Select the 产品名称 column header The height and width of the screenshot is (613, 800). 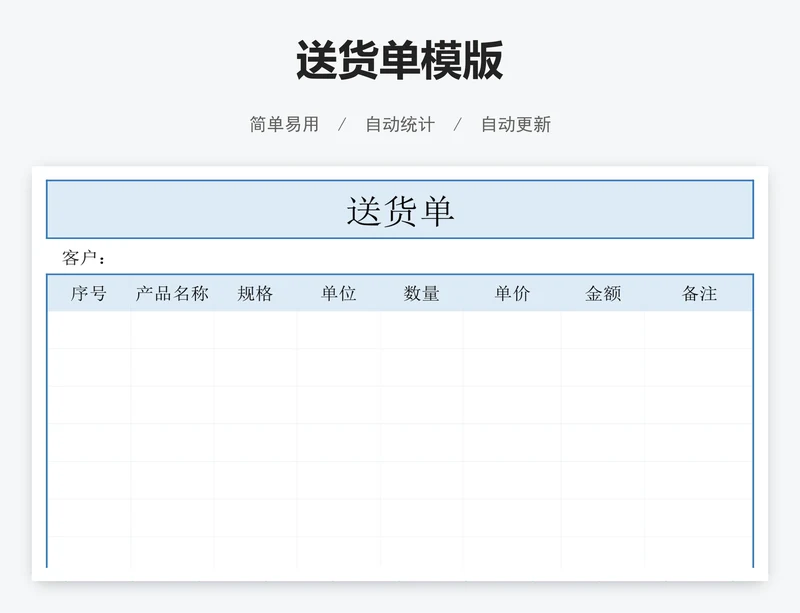(172, 293)
